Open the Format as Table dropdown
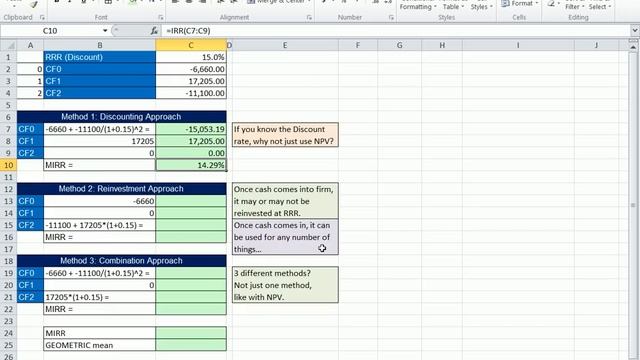 pos(453,7)
